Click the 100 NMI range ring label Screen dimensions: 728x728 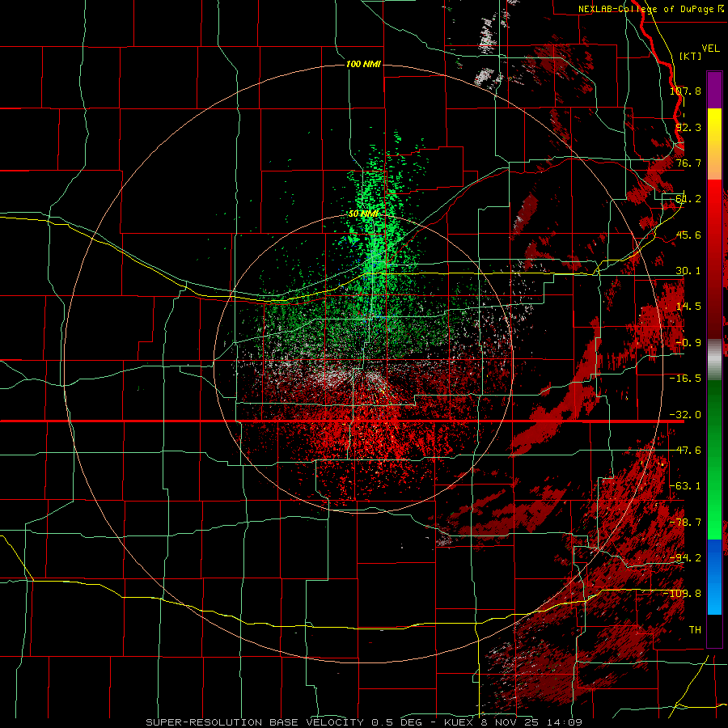[363, 64]
